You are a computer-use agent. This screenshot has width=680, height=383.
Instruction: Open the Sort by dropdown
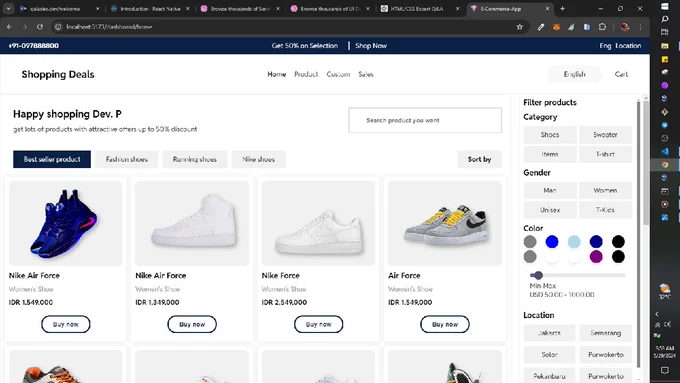coord(479,159)
